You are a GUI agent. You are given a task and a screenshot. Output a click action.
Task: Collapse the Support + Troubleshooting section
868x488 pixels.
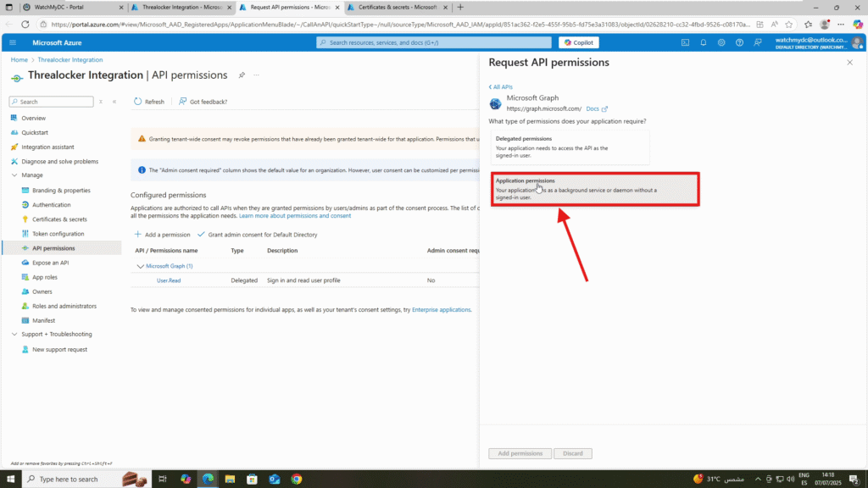(14, 334)
